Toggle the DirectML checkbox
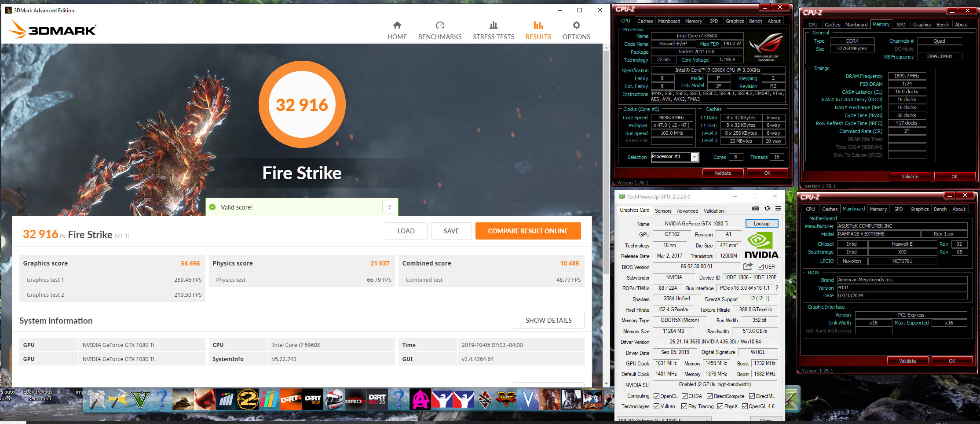 click(752, 396)
